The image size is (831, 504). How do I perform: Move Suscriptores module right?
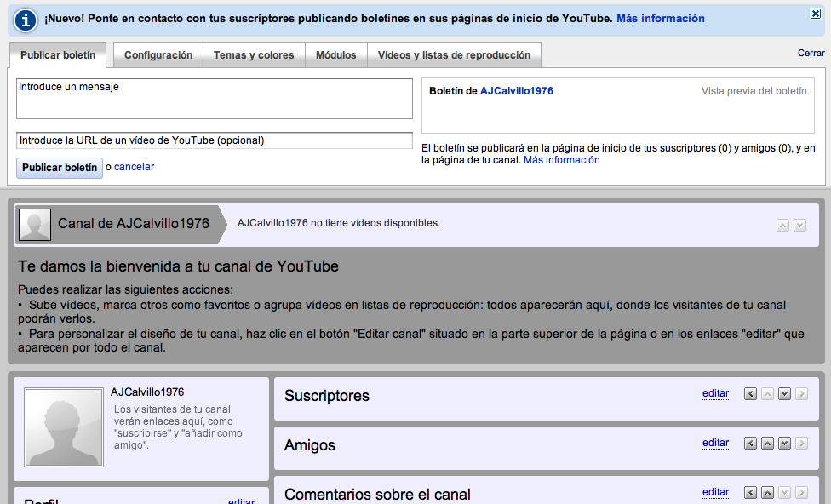(x=801, y=394)
